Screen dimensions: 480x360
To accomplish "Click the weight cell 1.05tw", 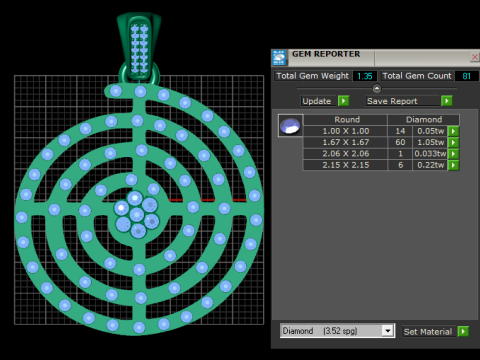I will [x=430, y=142].
